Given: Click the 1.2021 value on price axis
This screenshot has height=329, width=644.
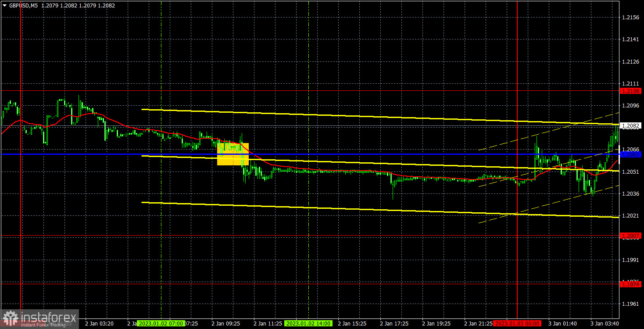Looking at the screenshot, I should point(630,216).
